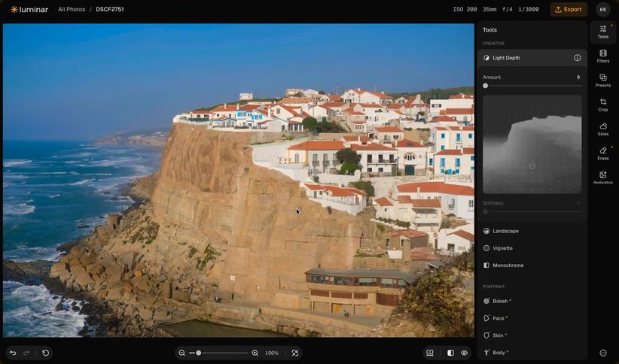619x364 pixels.
Task: Expand the Landscape tool
Action: tap(532, 231)
